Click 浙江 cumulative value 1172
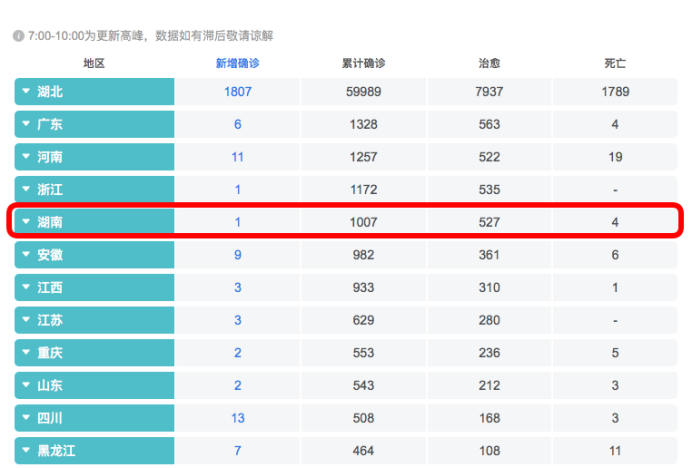The height and width of the screenshot is (468, 692). pos(363,190)
